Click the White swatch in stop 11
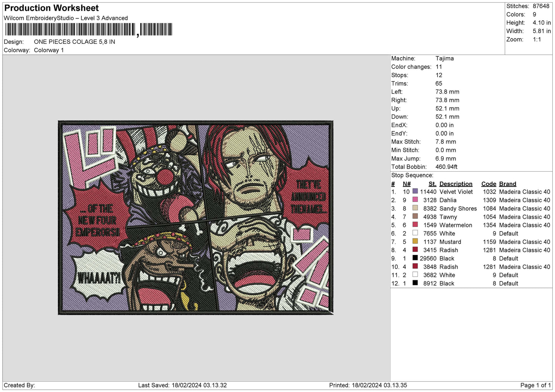This screenshot has height=392, width=555. (415, 275)
